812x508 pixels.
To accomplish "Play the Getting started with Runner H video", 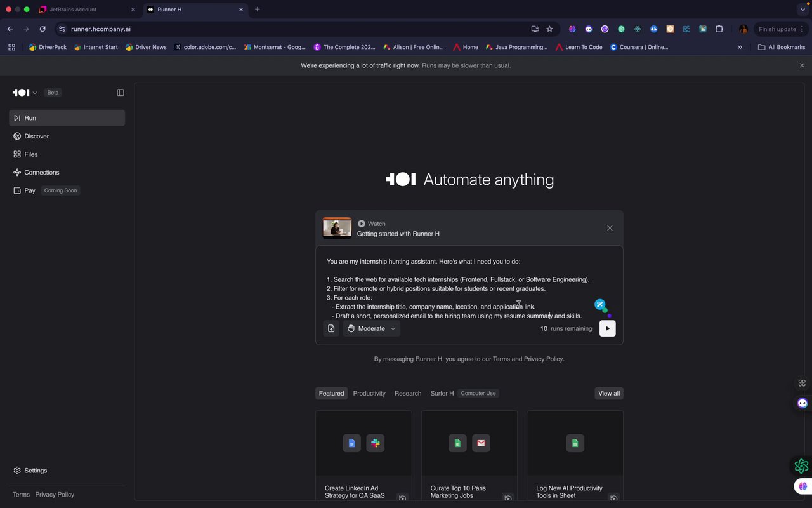I will [x=337, y=228].
